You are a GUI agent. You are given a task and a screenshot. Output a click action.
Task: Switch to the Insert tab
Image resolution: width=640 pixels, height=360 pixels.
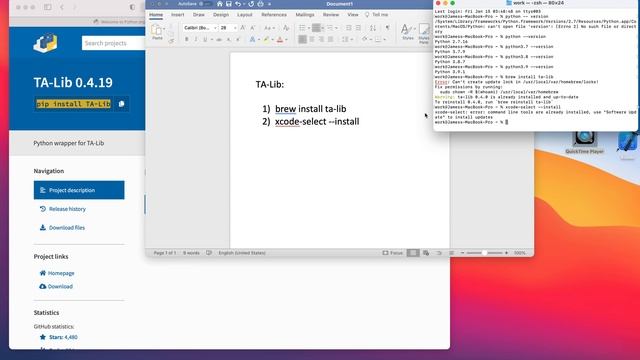(178, 15)
